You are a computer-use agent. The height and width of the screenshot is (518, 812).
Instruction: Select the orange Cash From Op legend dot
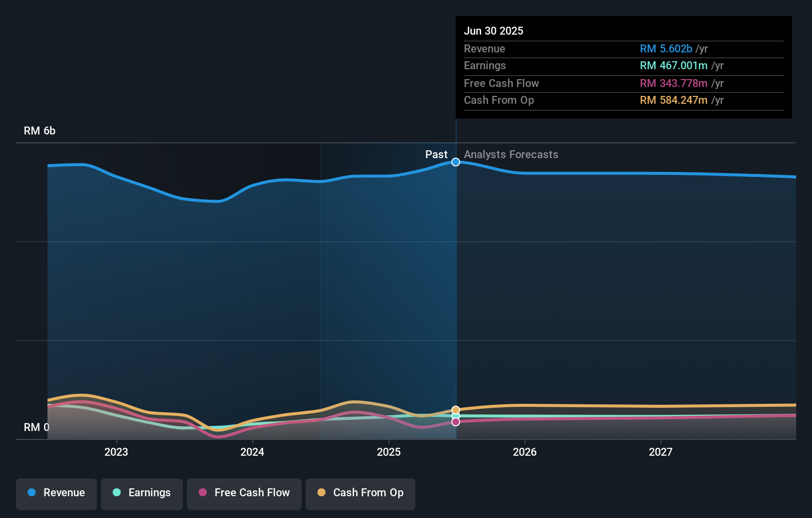pyautogui.click(x=322, y=493)
